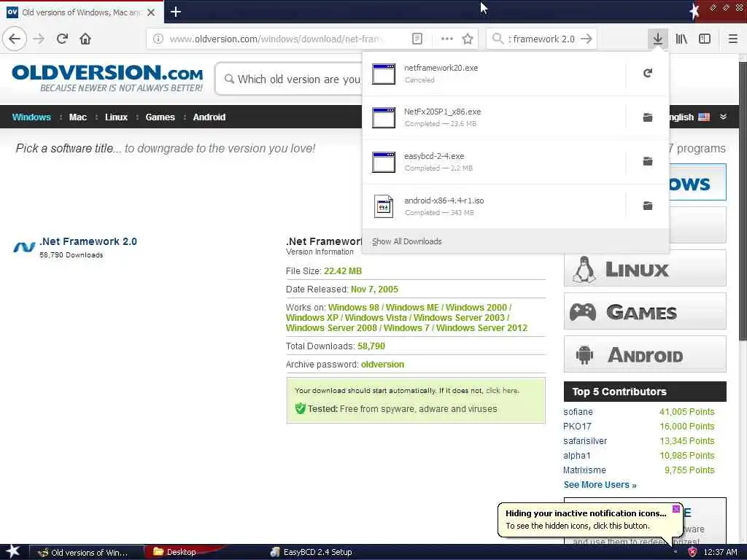Viewport: 747px width, 560px height.
Task: Show site information icon in address bar
Action: (158, 39)
